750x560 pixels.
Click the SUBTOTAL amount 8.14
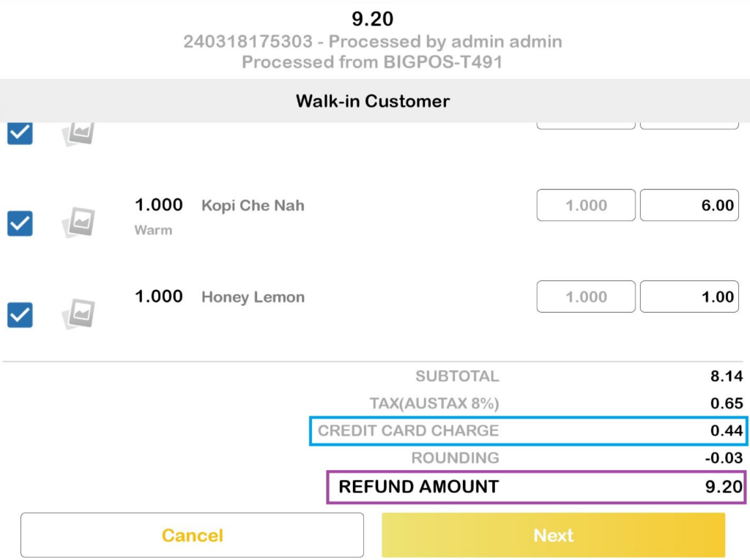point(725,376)
